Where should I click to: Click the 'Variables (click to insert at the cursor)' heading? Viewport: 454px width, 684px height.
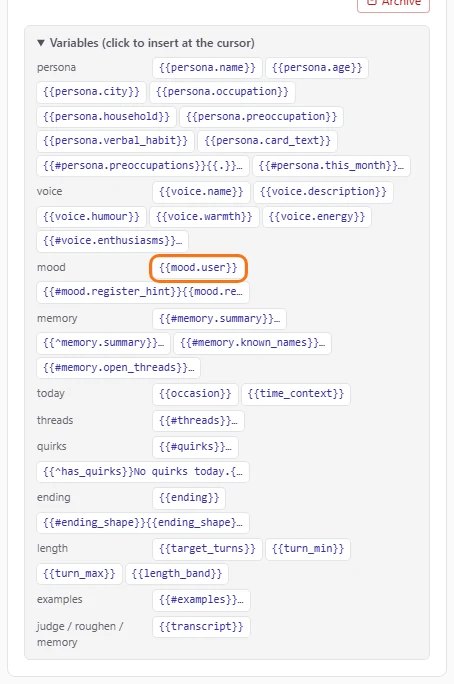(152, 43)
